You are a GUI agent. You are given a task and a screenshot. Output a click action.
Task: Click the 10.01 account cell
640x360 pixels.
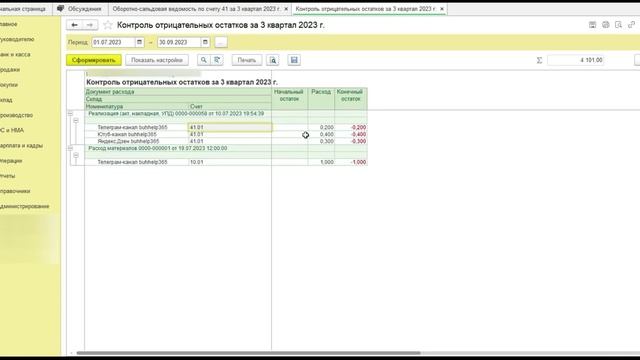[230, 162]
